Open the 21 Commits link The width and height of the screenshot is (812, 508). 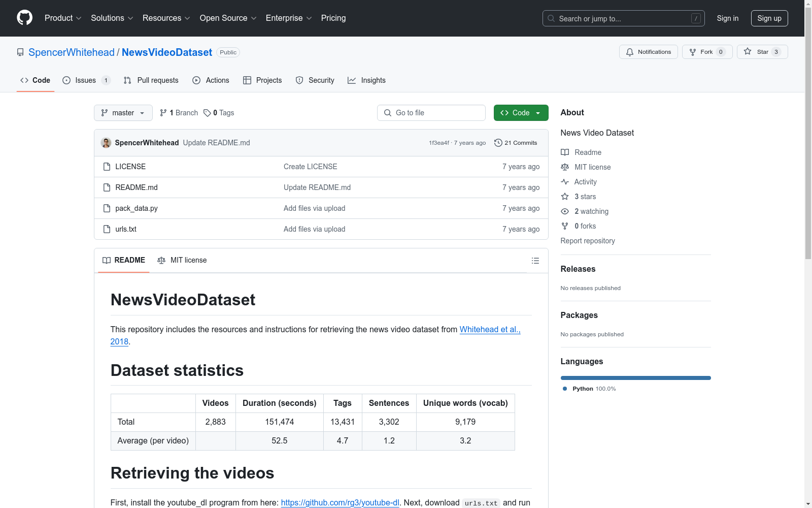516,143
